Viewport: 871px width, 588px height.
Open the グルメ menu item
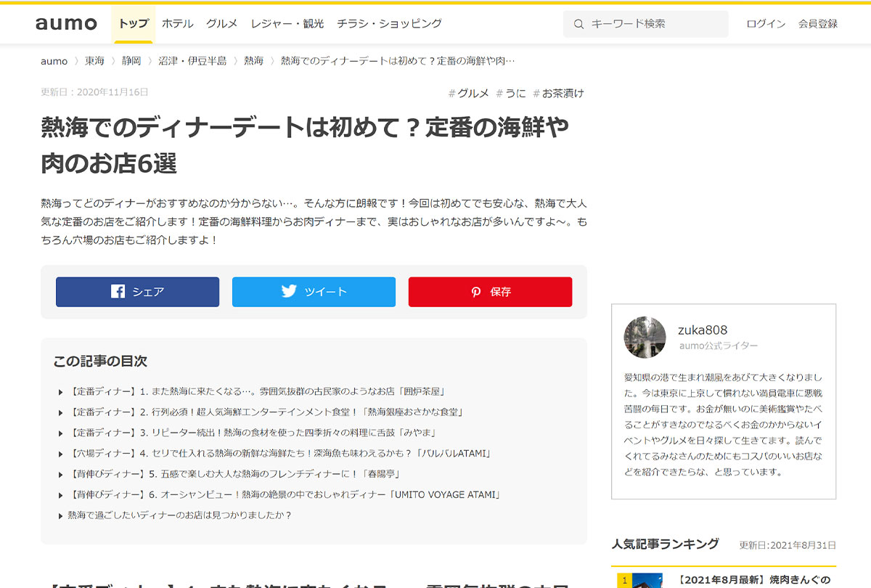[x=221, y=24]
